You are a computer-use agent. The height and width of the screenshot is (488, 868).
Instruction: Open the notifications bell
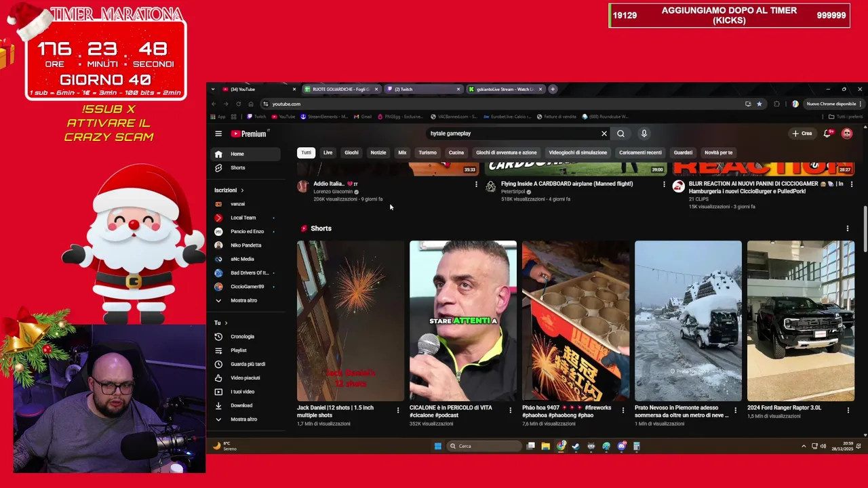827,134
